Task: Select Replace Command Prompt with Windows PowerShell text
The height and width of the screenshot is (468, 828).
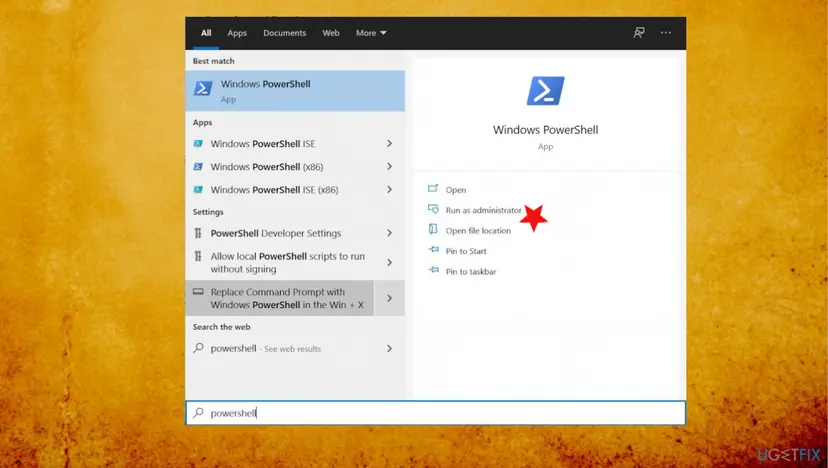Action: [287, 298]
